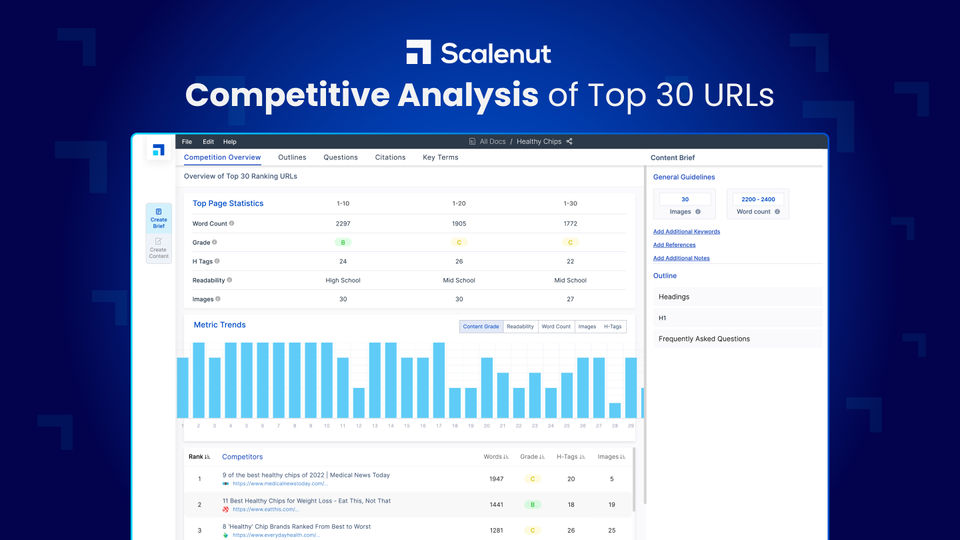Switch to the Competition Overview tab
960x540 pixels.
222,157
